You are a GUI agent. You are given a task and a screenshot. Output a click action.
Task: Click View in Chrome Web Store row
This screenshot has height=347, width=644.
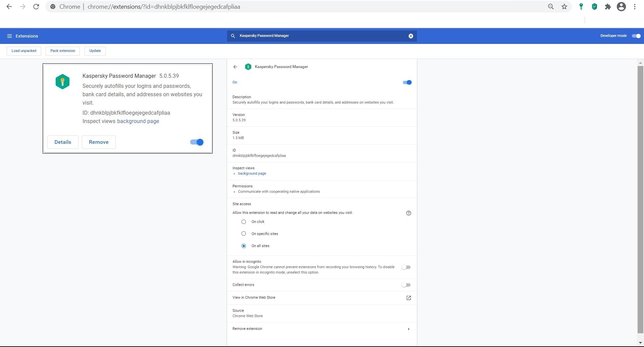(322, 298)
